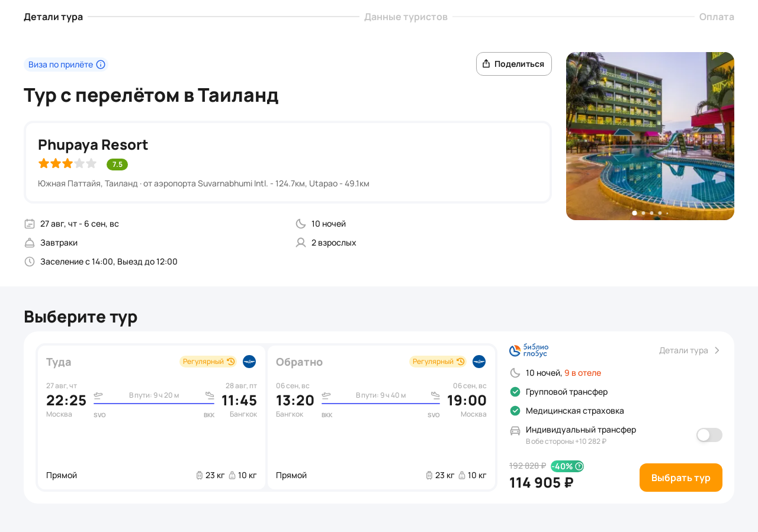This screenshot has height=532, width=758.
Task: Click the Поделиться button
Action: (514, 64)
